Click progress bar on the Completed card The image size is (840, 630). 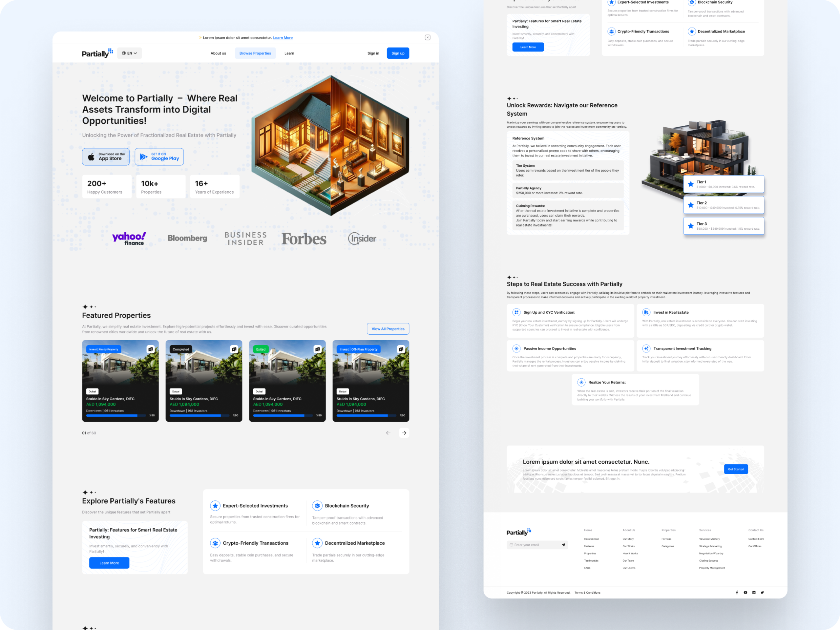(x=199, y=415)
